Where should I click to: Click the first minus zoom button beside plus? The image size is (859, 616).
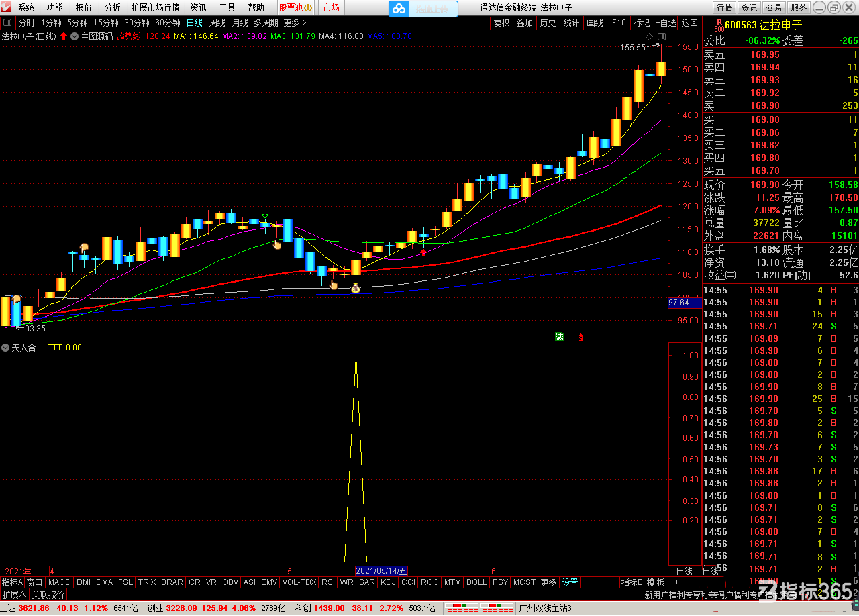tap(694, 582)
